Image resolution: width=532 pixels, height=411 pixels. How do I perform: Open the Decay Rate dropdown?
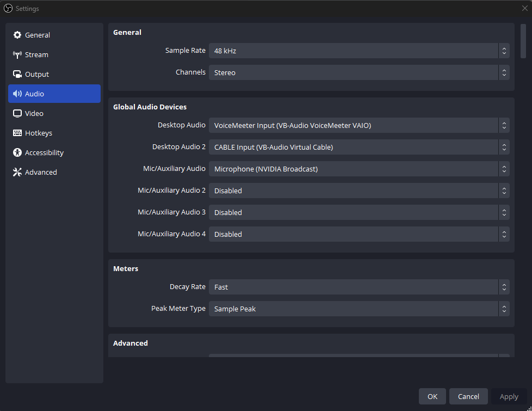pos(359,287)
